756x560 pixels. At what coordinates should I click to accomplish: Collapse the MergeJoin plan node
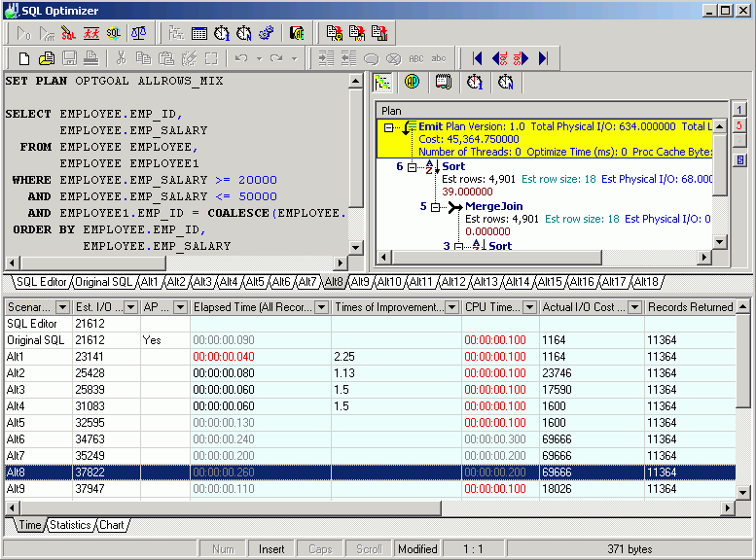coord(435,206)
